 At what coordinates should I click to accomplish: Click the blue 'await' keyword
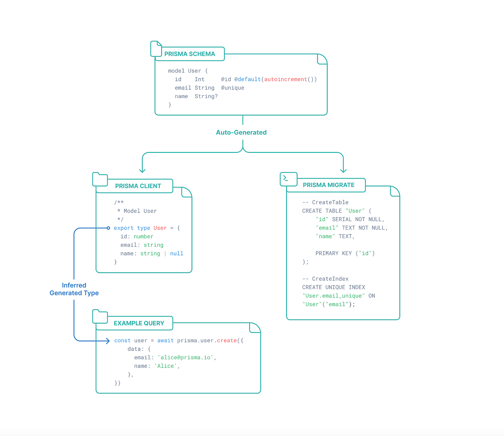coord(166,341)
